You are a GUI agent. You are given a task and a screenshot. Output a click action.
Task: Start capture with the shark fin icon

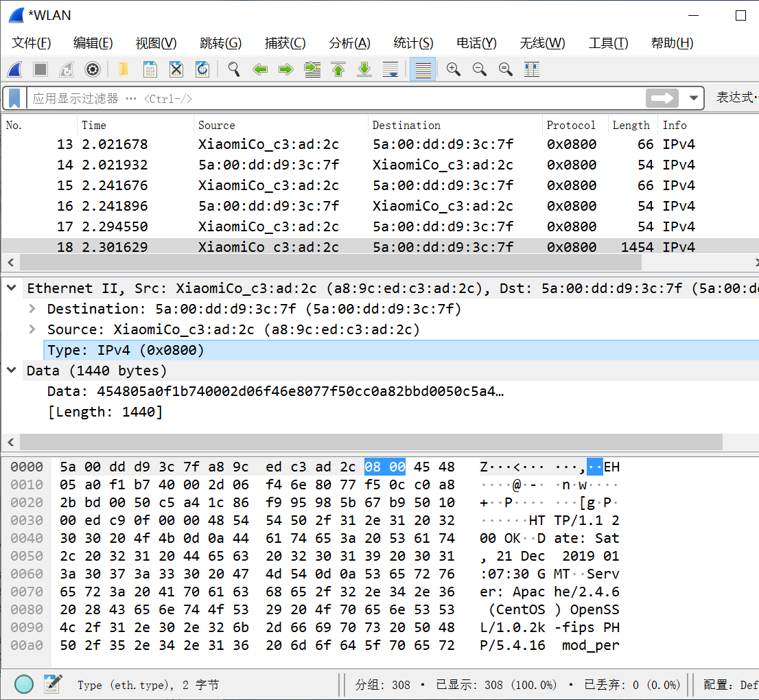15,69
